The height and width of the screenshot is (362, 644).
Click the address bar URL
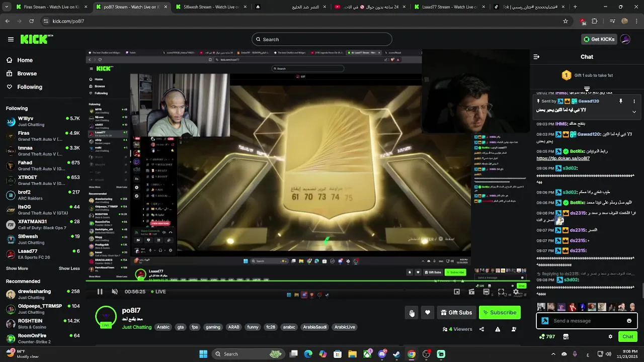pos(68,21)
